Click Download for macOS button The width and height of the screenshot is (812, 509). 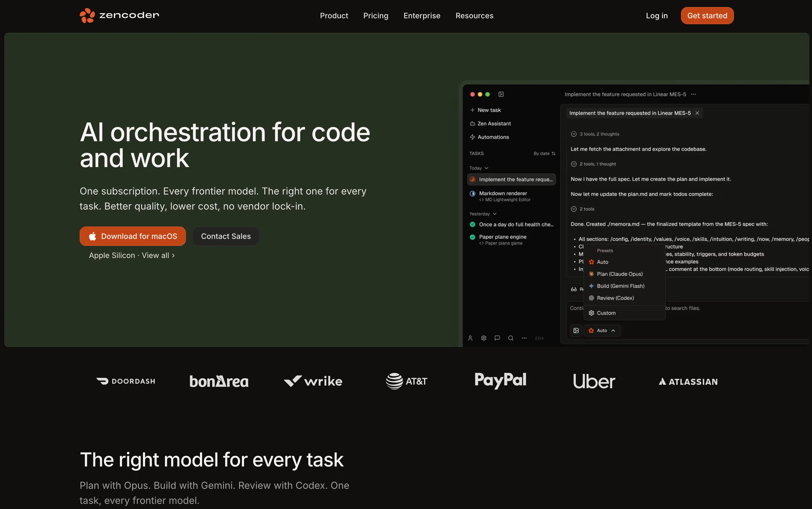[133, 236]
